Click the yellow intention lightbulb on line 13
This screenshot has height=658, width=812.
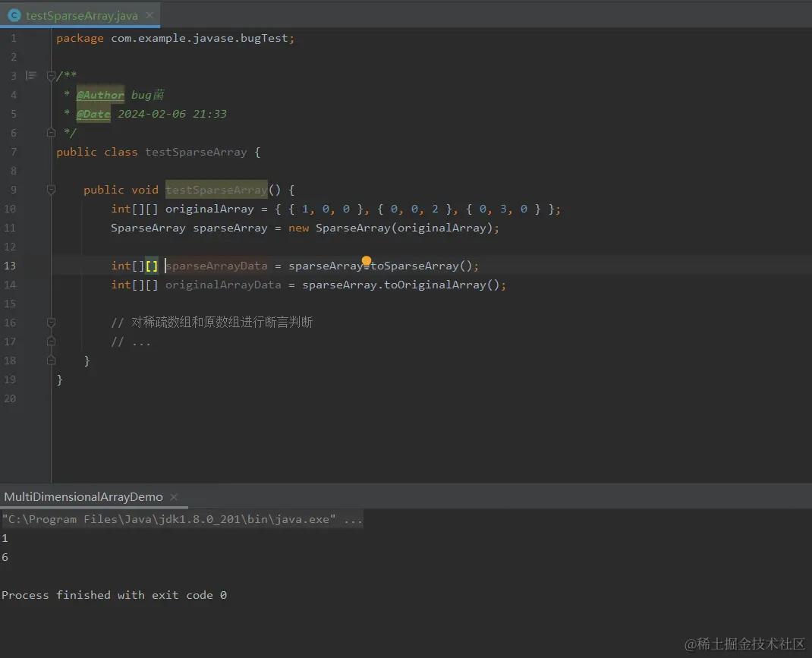click(x=367, y=260)
